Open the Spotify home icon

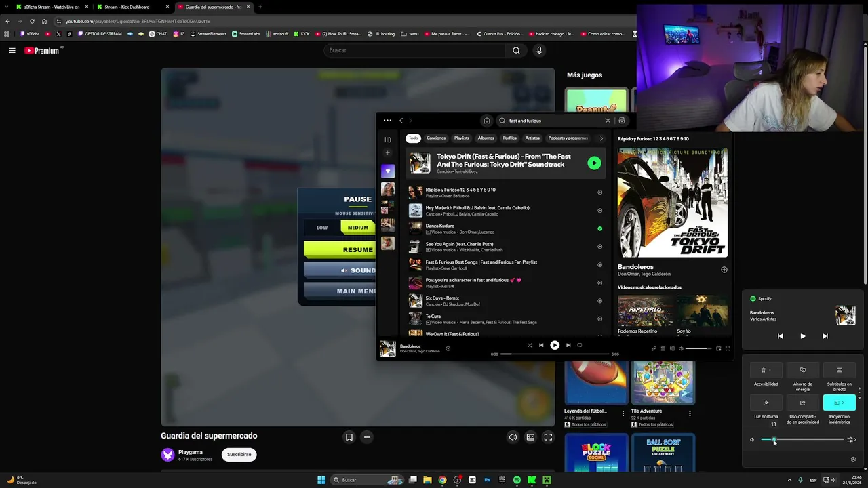click(486, 121)
